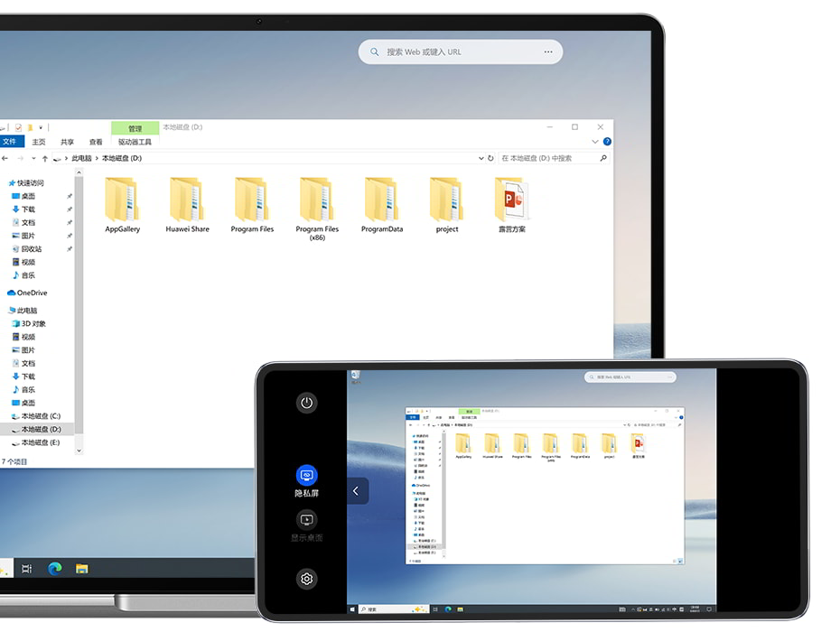The width and height of the screenshot is (840, 632).
Task: Expand the Explorer ribbon with chevron
Action: tap(594, 142)
